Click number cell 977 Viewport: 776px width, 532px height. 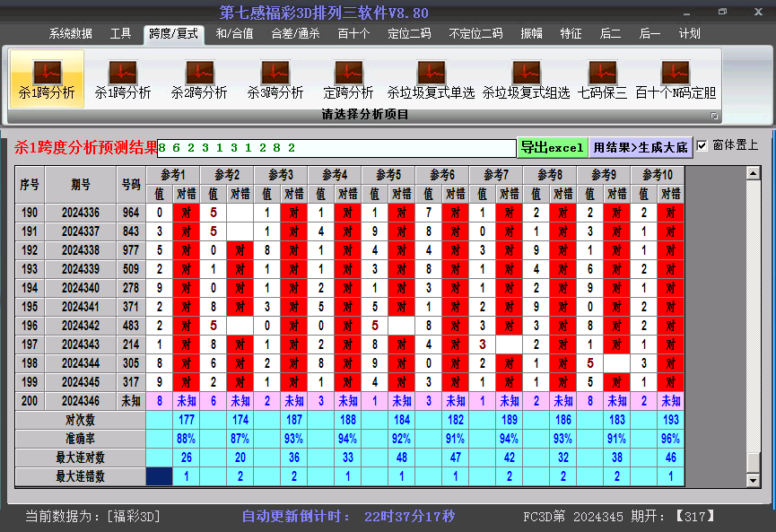[x=131, y=250]
